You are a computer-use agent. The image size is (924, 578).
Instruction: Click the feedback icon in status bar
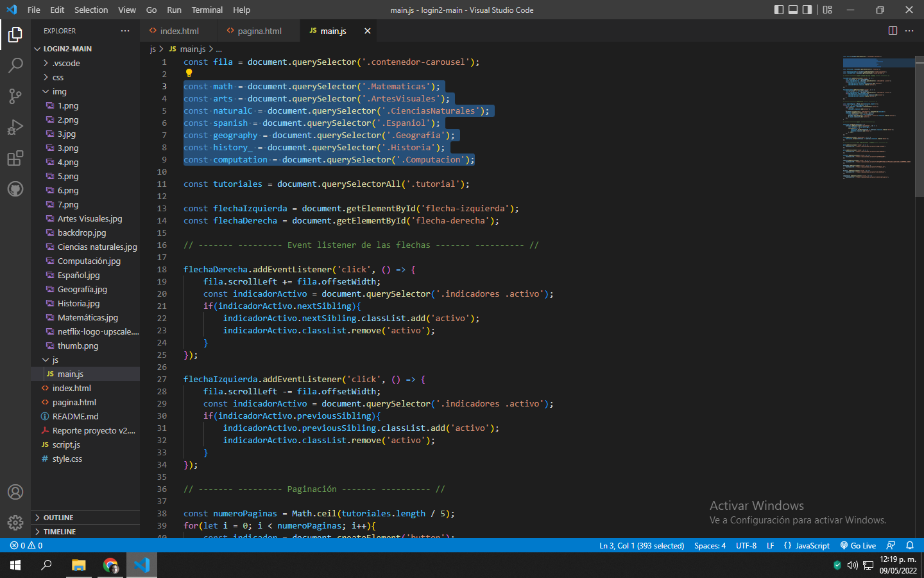[891, 545]
